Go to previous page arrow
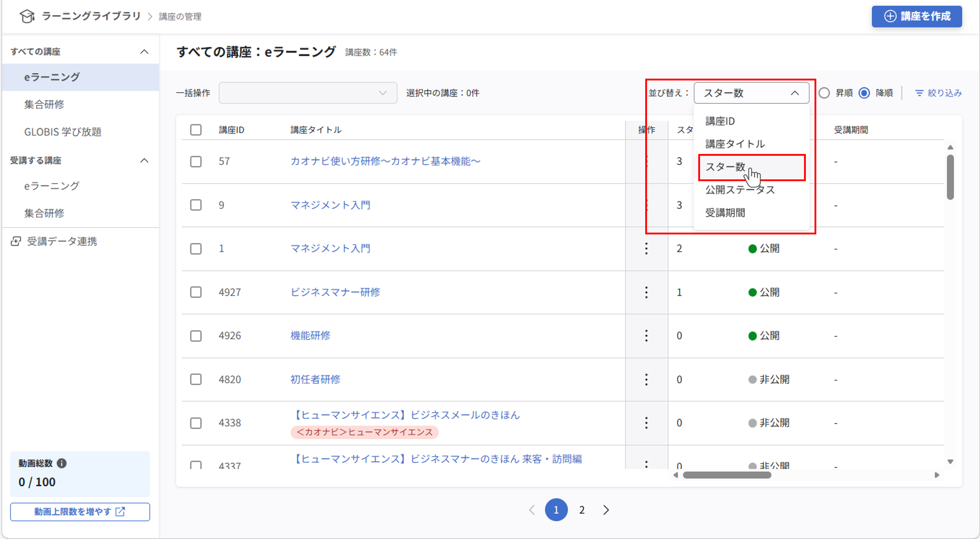The width and height of the screenshot is (980, 539). point(532,510)
